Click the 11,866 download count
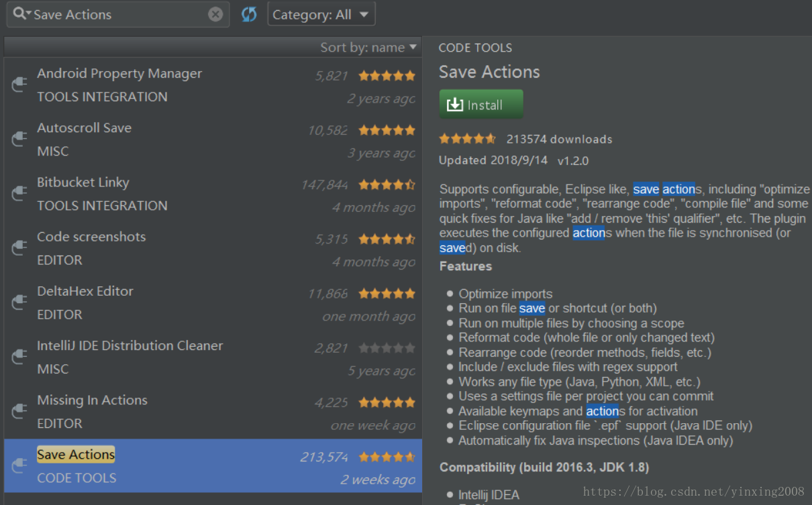 [x=328, y=293]
